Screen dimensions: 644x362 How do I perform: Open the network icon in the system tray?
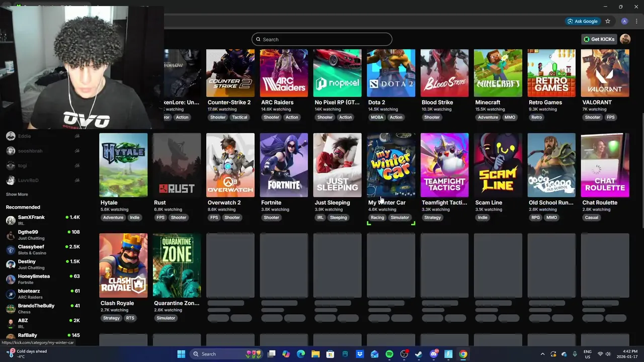pos(600,354)
